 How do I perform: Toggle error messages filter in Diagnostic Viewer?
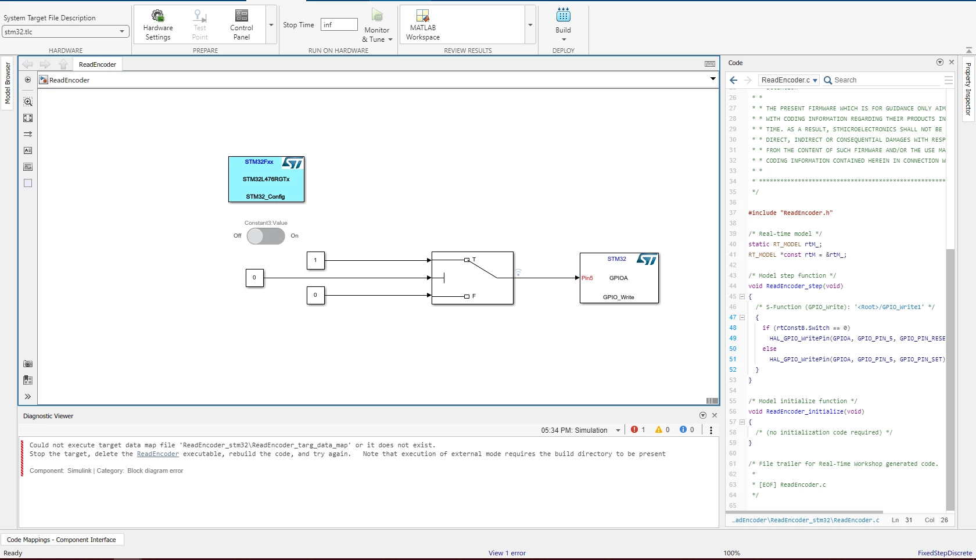(x=638, y=430)
